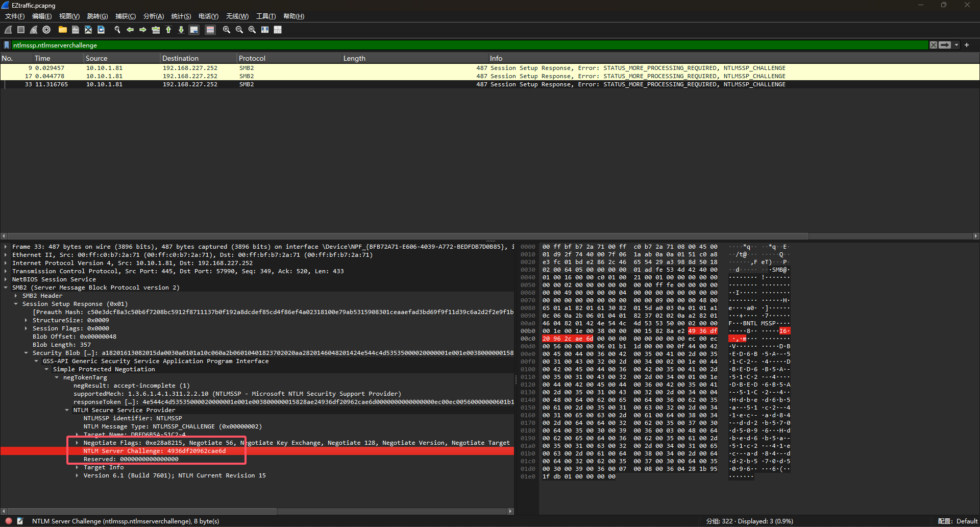Image resolution: width=980 pixels, height=527 pixels.
Task: Expand the Ethernet II node
Action: [6, 255]
